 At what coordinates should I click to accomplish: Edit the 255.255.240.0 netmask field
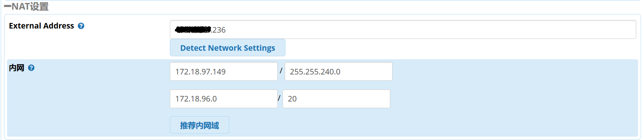(x=339, y=71)
